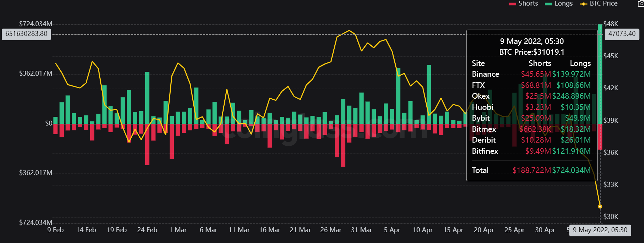The image size is (644, 243).
Task: Click the $30K label on the price axis
Action: tap(611, 217)
